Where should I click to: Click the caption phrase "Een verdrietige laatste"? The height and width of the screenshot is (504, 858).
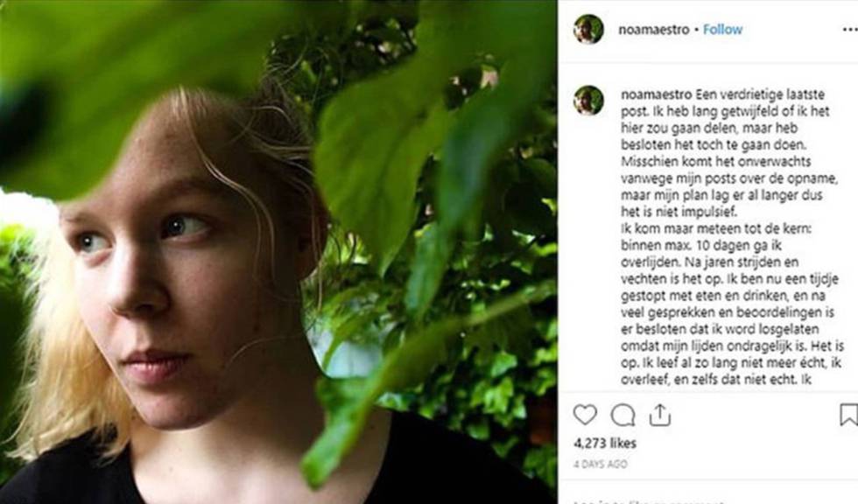coord(761,94)
